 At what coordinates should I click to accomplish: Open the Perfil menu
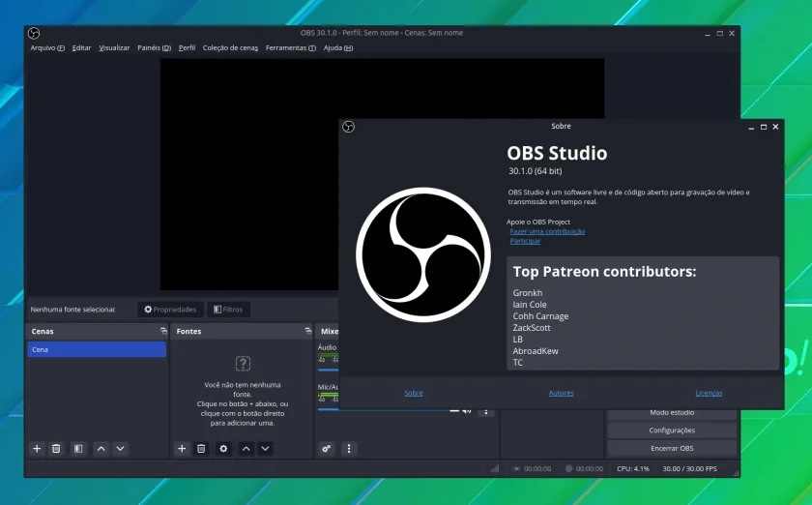pos(187,47)
